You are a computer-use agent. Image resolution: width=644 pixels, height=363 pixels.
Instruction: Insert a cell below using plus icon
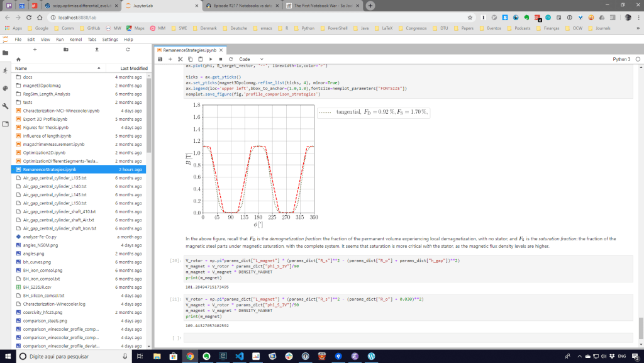click(x=170, y=59)
